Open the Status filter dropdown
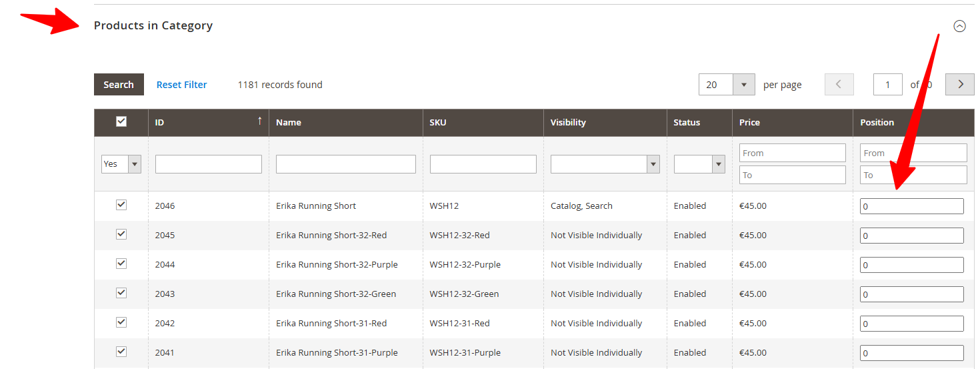 pos(699,164)
